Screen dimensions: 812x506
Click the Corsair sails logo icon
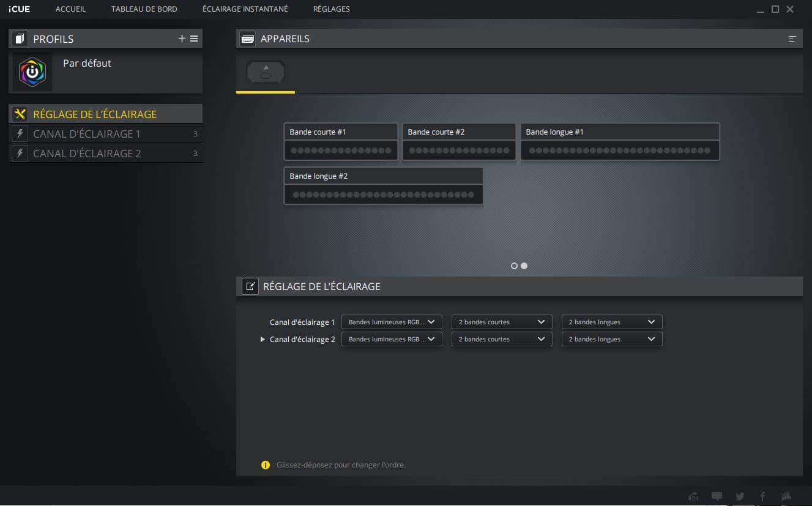coord(786,496)
